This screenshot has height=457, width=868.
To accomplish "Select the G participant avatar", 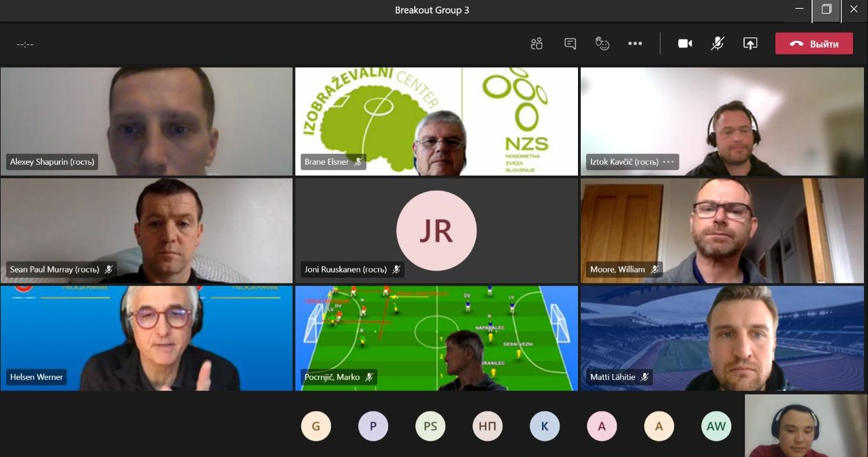I will tap(316, 427).
